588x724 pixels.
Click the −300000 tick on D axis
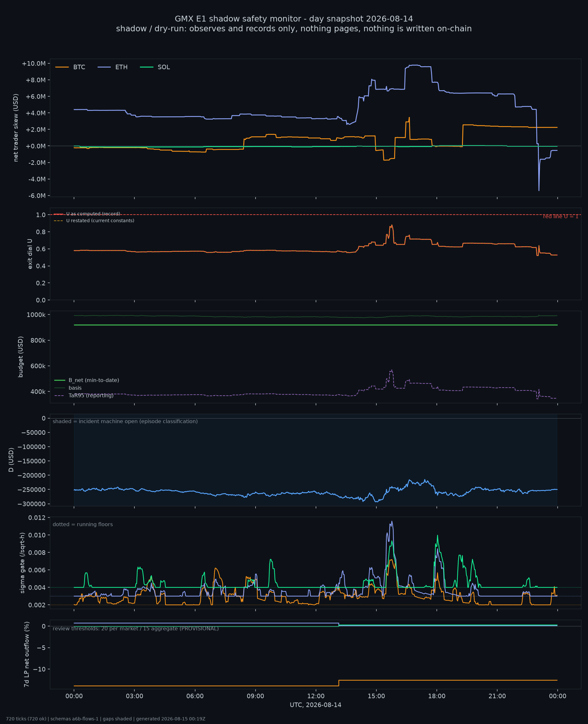coord(32,504)
